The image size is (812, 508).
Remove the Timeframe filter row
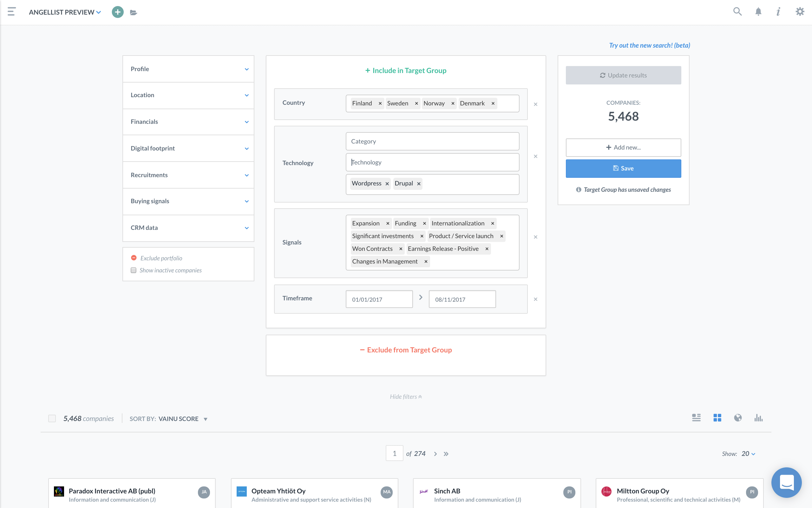coord(535,299)
